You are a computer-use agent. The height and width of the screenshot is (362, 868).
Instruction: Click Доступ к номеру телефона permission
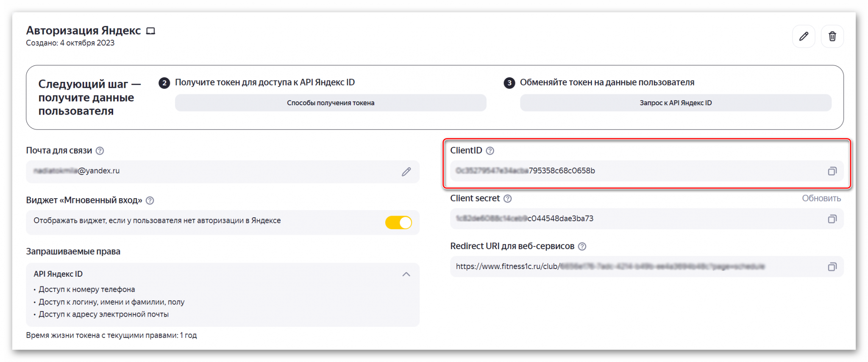coord(87,289)
